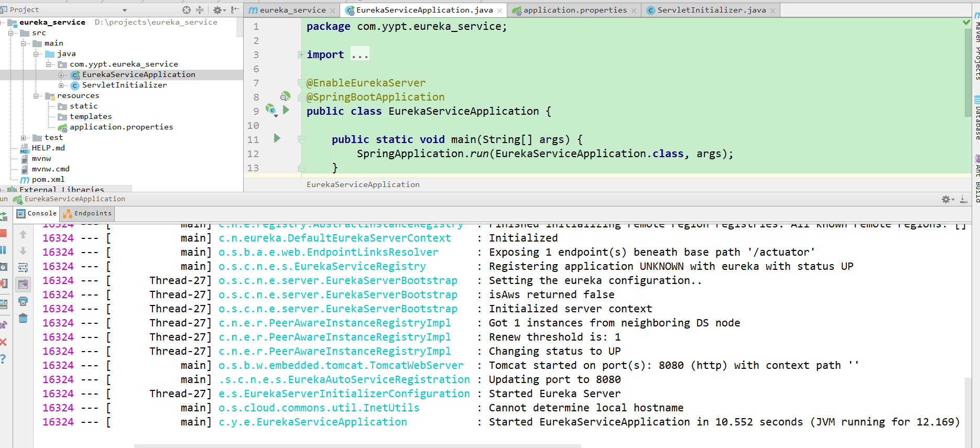Print console output with printer icon
Screen dimensions: 980x448
pos(23,301)
